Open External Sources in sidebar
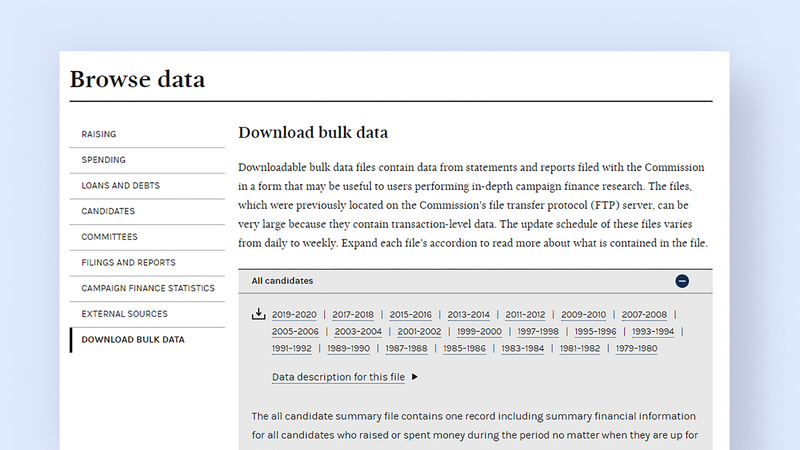The height and width of the screenshot is (450, 800). tap(125, 314)
